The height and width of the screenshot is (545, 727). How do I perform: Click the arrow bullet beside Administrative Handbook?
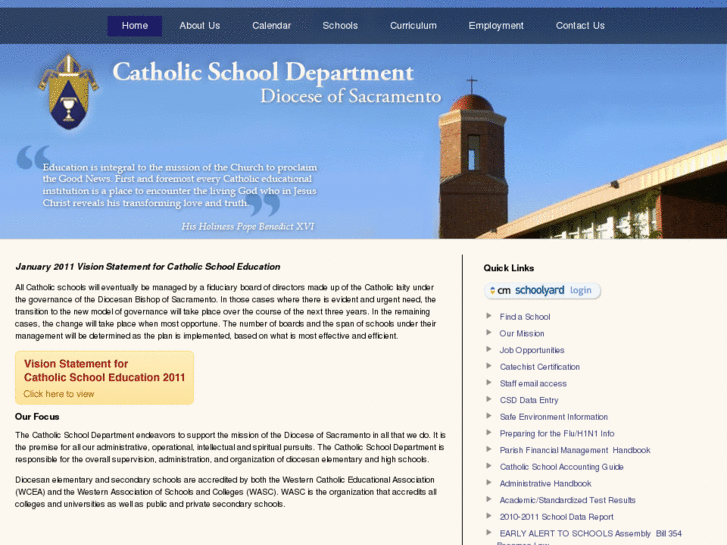pos(489,483)
